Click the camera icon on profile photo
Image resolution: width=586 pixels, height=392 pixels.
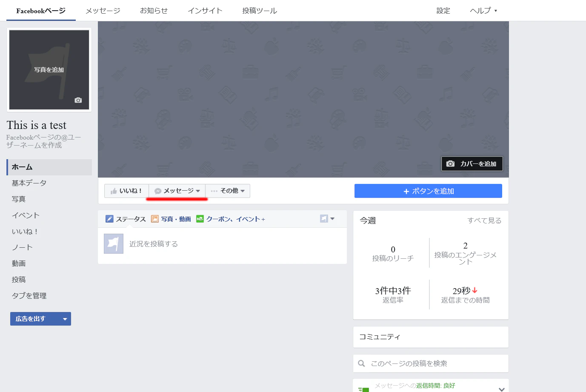(x=78, y=100)
